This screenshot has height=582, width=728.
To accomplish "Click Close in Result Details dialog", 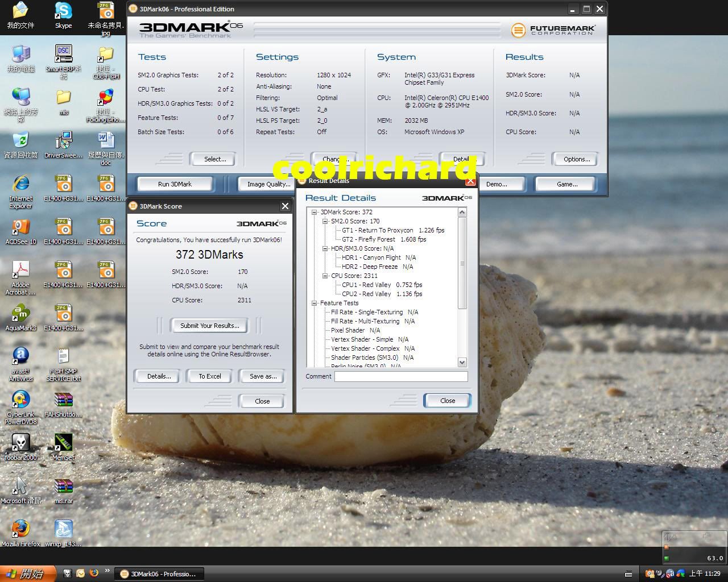I will (448, 401).
